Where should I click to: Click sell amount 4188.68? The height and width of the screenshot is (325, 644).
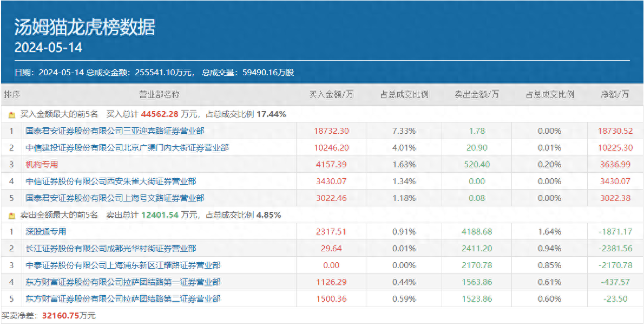[477, 232]
